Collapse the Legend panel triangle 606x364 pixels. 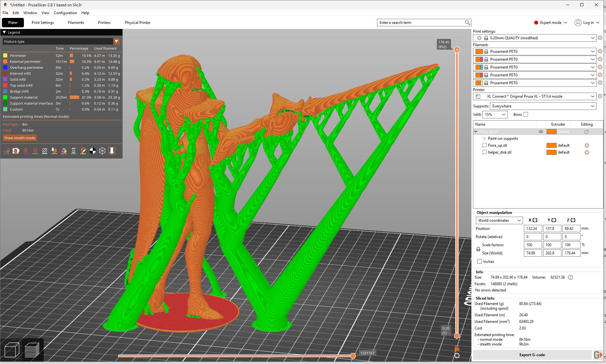click(4, 32)
